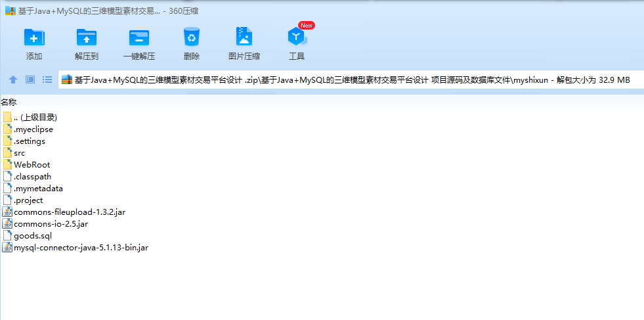Click the path address field
Screen dimensions: 644x320
(351, 80)
